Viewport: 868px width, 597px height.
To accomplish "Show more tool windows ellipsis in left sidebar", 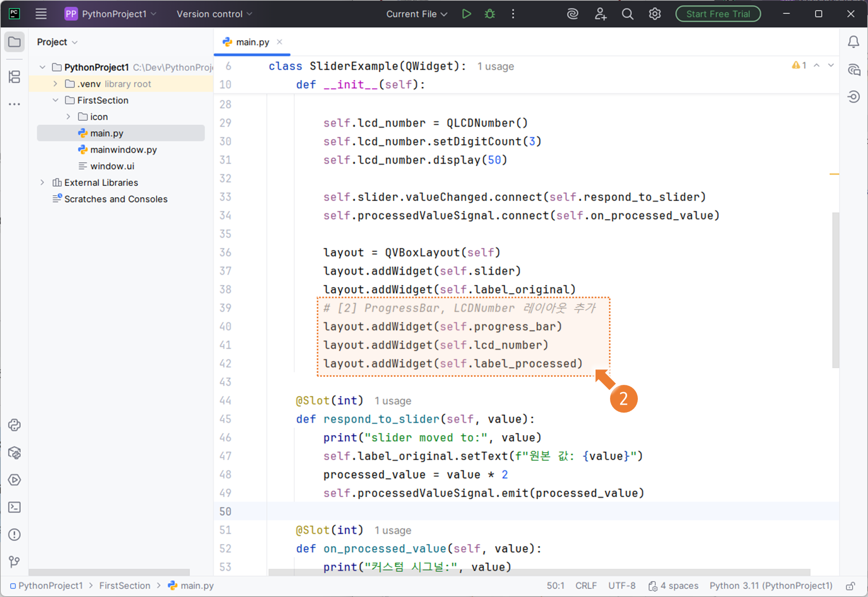I will coord(14,104).
